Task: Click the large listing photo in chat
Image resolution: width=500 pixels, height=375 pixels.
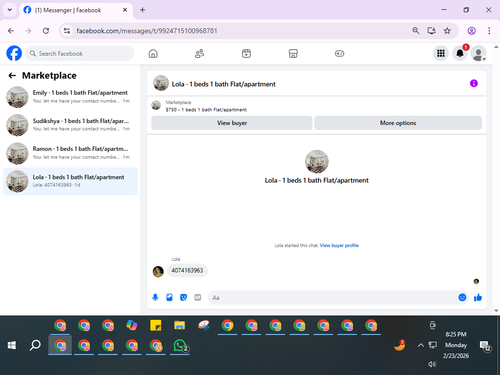Action: pyautogui.click(x=317, y=162)
